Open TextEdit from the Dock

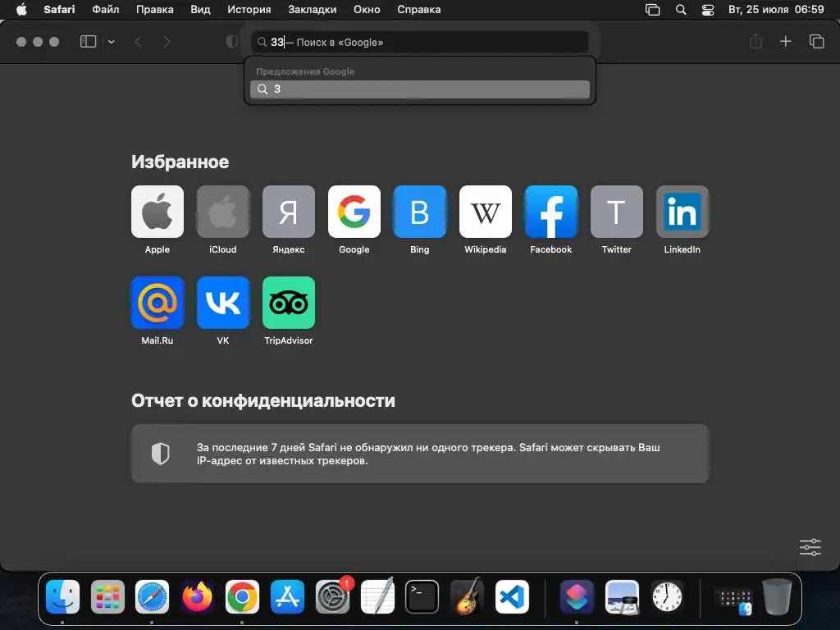pyautogui.click(x=377, y=596)
